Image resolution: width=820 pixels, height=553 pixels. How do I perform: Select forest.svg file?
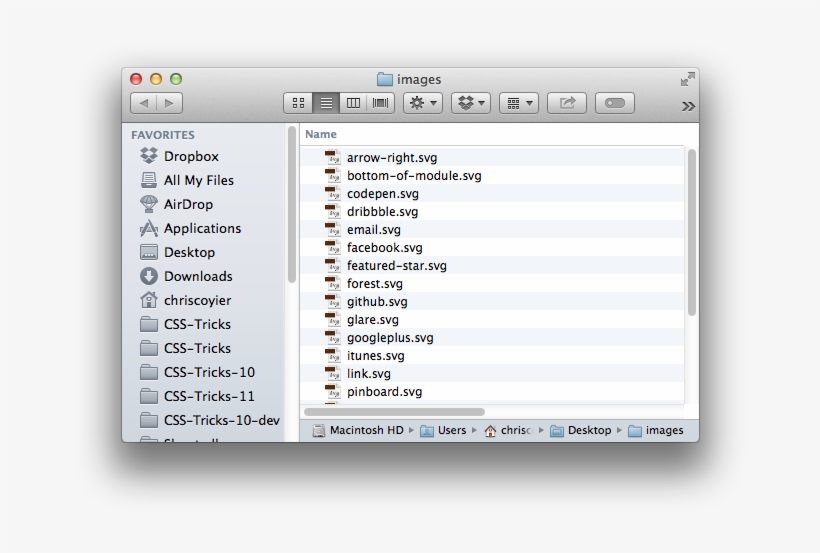coord(492,284)
